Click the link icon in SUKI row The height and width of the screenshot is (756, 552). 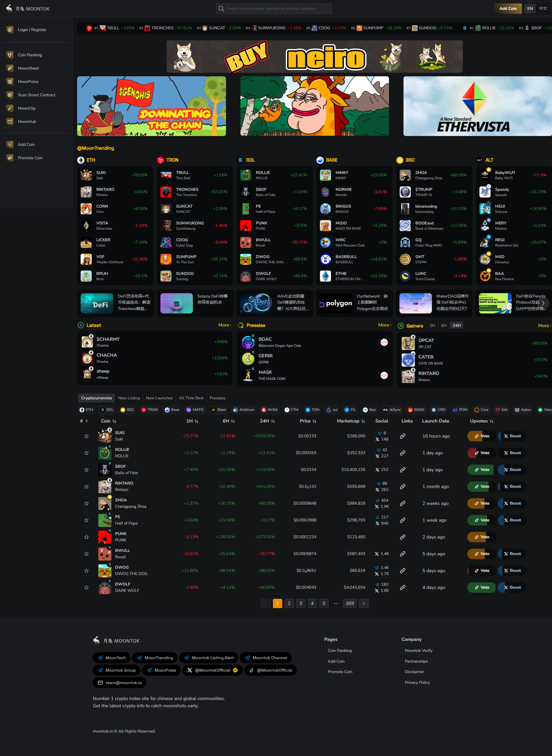coord(403,436)
